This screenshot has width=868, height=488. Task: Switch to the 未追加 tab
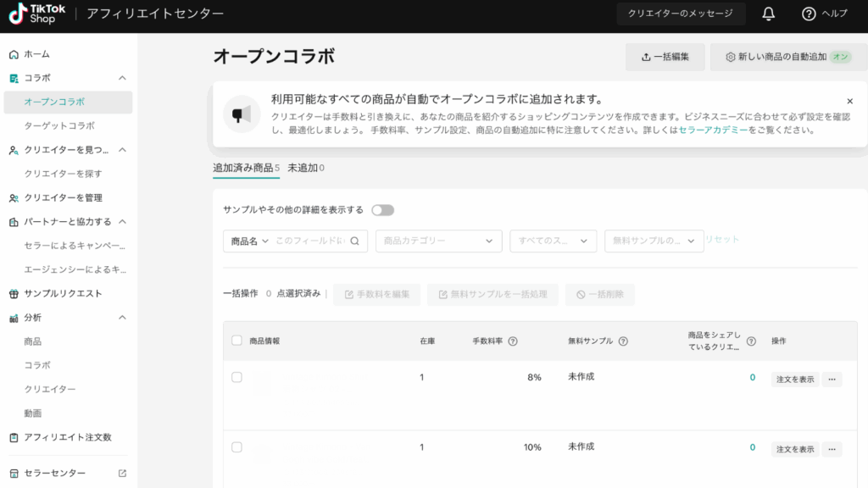(x=305, y=168)
